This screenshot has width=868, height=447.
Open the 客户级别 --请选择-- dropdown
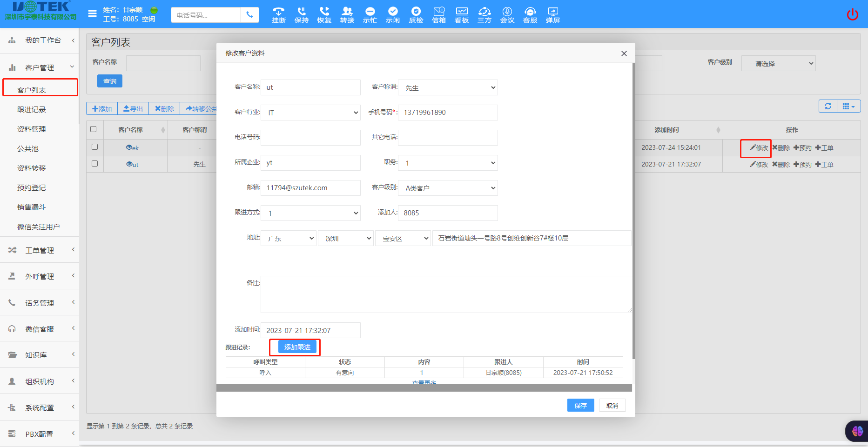[x=778, y=63]
